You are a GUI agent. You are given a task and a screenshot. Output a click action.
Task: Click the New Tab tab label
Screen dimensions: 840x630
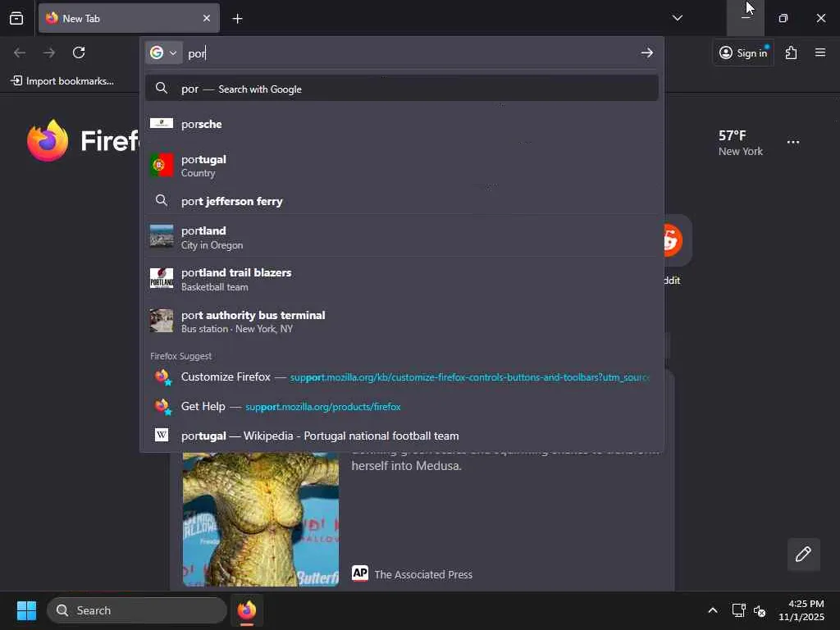pyautogui.click(x=81, y=18)
